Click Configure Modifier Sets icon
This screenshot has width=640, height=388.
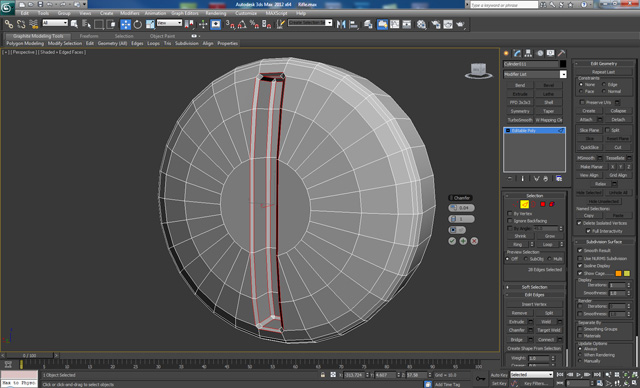[559, 179]
